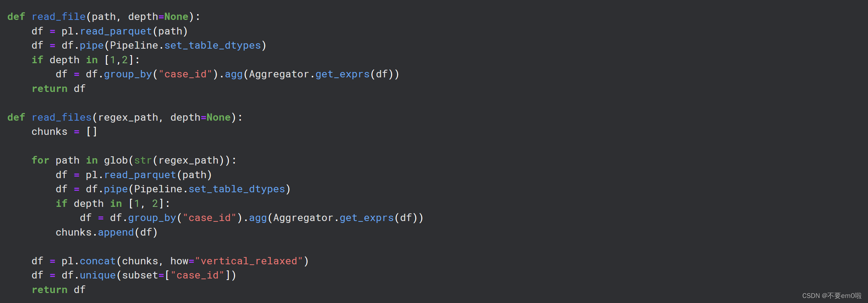Image resolution: width=868 pixels, height=303 pixels.
Task: Click "case_id" inside the subset list
Action: [x=198, y=275]
